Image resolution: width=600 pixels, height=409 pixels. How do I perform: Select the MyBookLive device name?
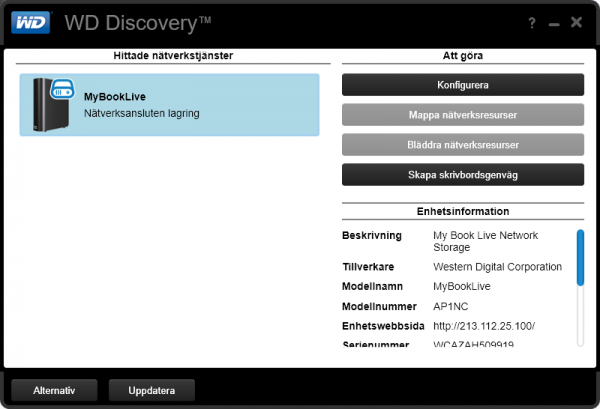[x=116, y=97]
